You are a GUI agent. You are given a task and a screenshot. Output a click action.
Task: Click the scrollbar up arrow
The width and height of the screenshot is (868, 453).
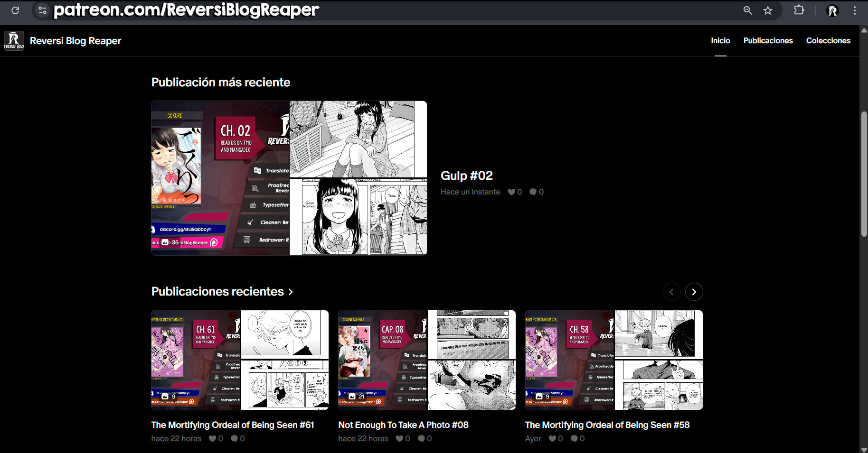click(x=864, y=30)
